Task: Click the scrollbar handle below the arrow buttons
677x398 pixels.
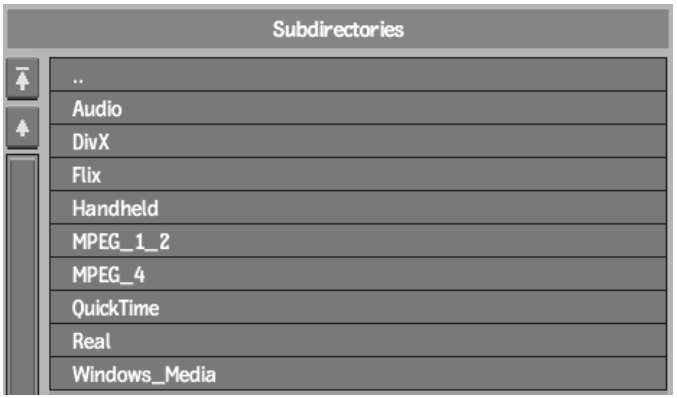Action: 22,275
